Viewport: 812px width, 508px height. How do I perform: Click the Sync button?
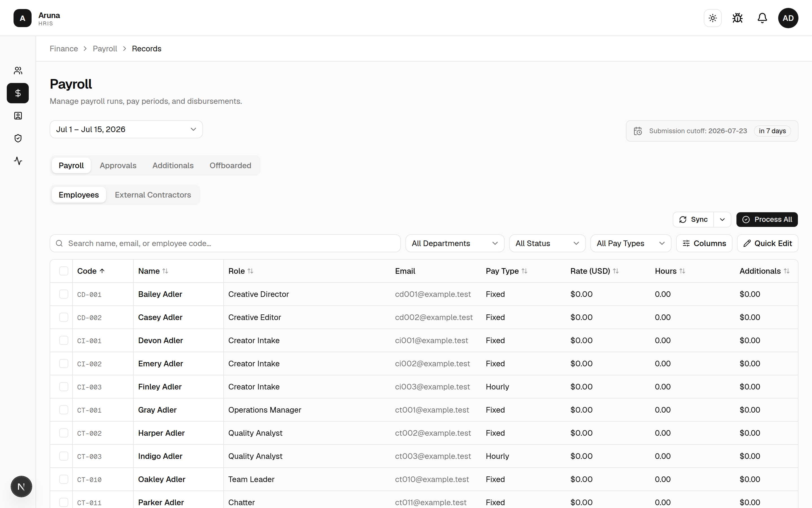[x=693, y=219]
